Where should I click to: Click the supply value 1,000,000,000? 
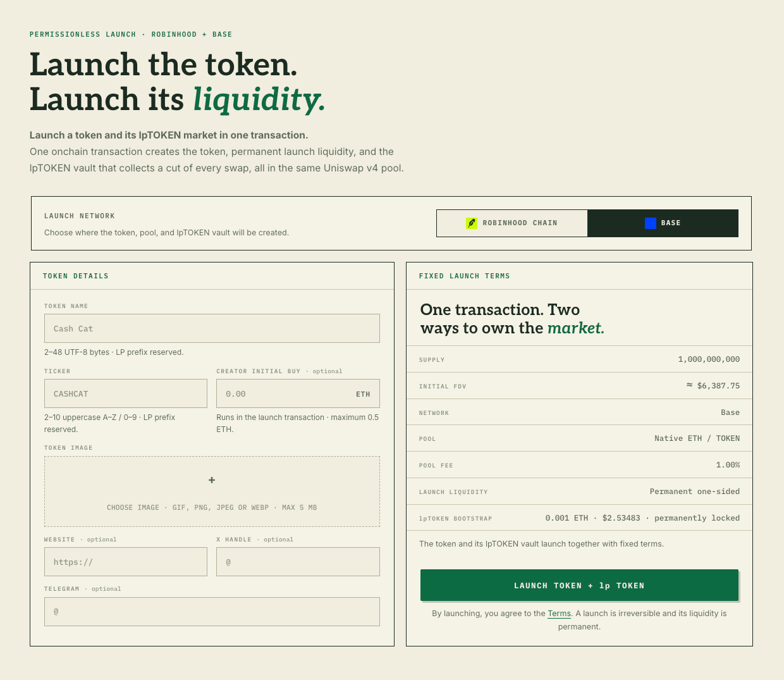pyautogui.click(x=709, y=359)
